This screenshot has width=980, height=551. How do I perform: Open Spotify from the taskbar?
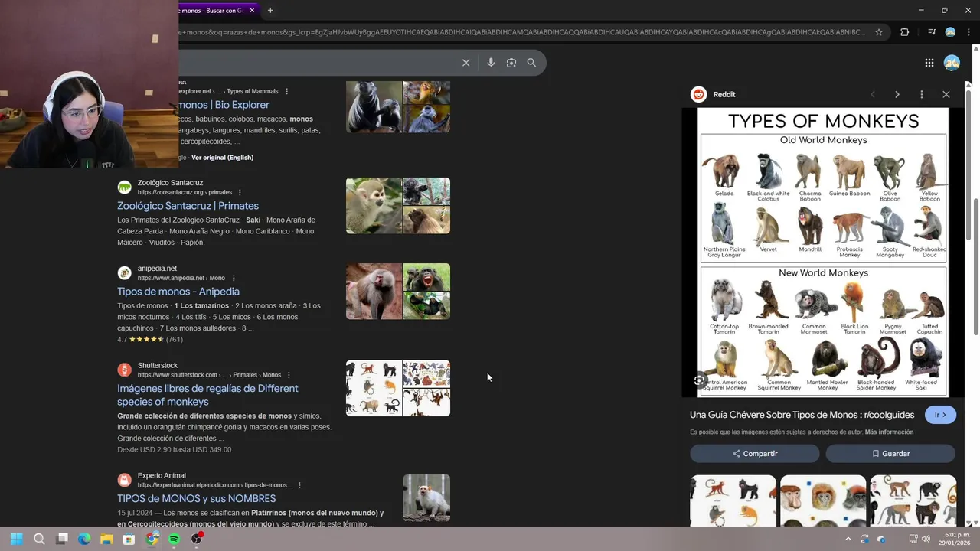[x=174, y=539]
